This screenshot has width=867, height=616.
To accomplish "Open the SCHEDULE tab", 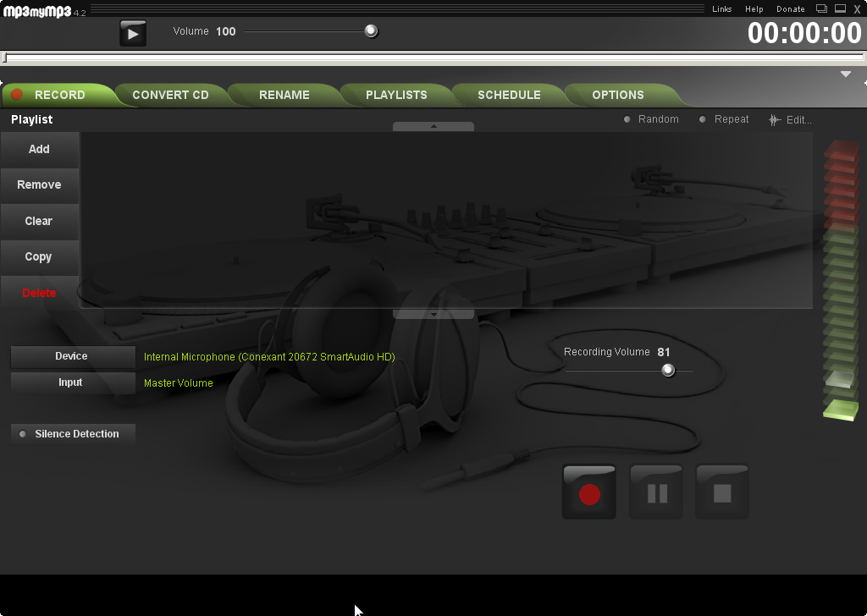I will [509, 95].
